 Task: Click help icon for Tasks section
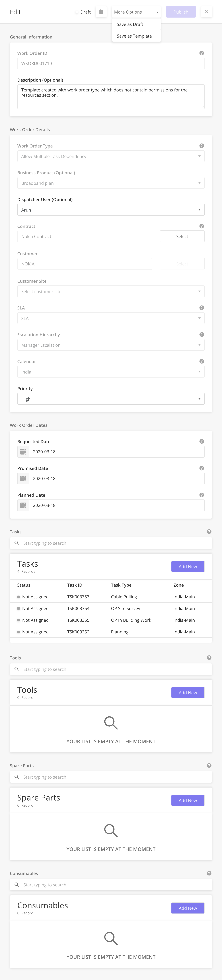(209, 531)
